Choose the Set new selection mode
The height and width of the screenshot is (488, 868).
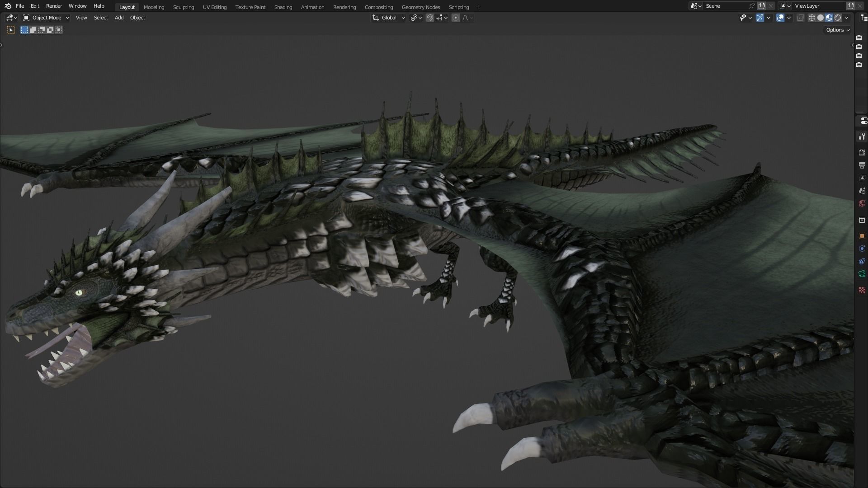tap(24, 30)
